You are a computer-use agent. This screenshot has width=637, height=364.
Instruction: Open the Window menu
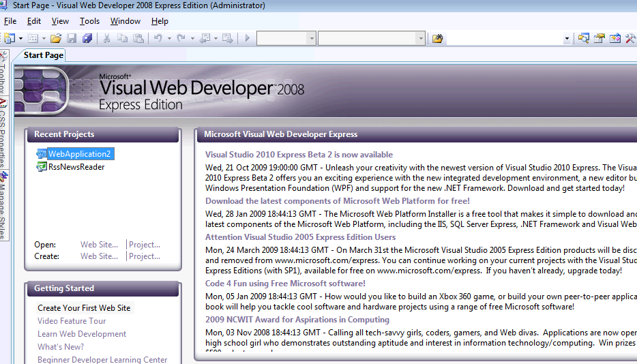click(x=125, y=21)
